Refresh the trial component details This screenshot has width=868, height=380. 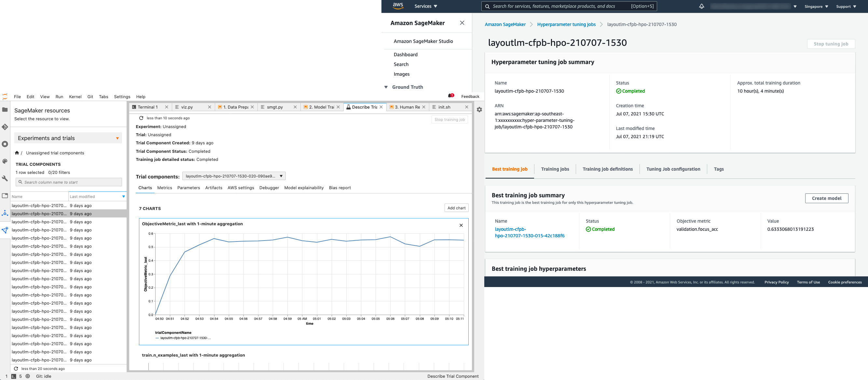click(x=141, y=118)
